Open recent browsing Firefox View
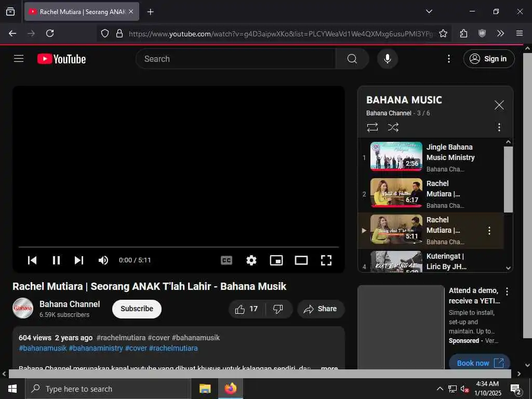Viewport: 532px width, 399px height. click(x=10, y=11)
